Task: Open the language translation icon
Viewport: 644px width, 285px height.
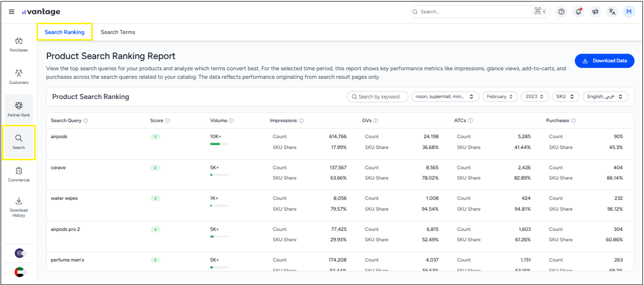Action: pos(612,12)
